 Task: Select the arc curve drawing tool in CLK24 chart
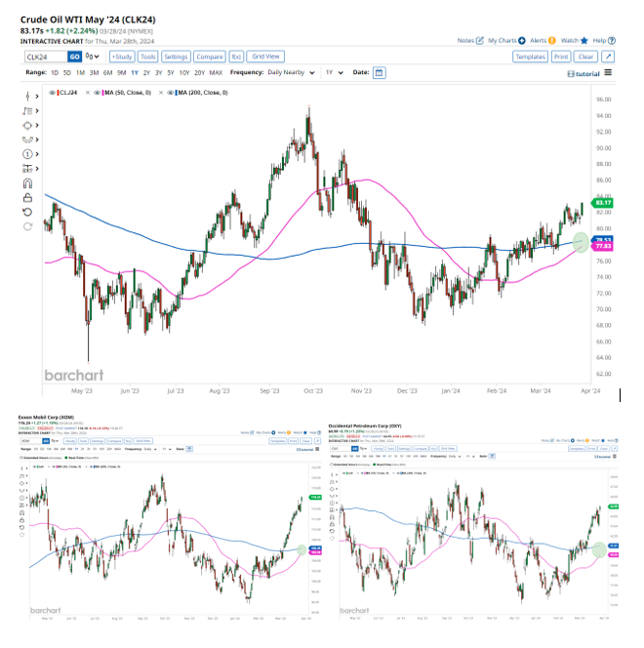tap(27, 140)
